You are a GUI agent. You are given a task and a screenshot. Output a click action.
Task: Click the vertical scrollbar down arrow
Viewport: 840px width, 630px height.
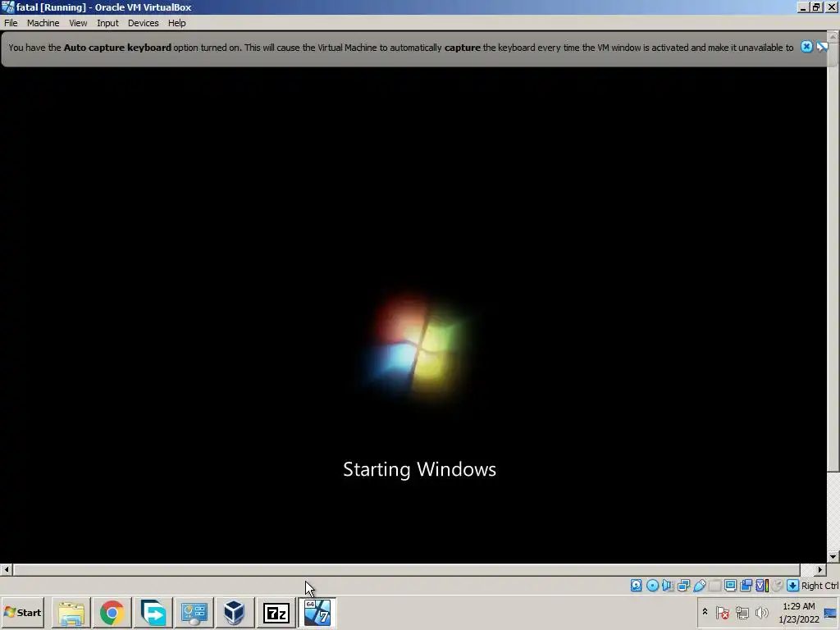833,557
